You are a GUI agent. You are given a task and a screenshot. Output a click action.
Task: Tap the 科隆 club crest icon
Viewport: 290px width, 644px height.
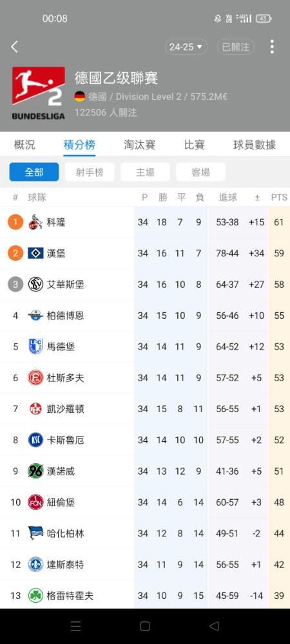click(35, 223)
